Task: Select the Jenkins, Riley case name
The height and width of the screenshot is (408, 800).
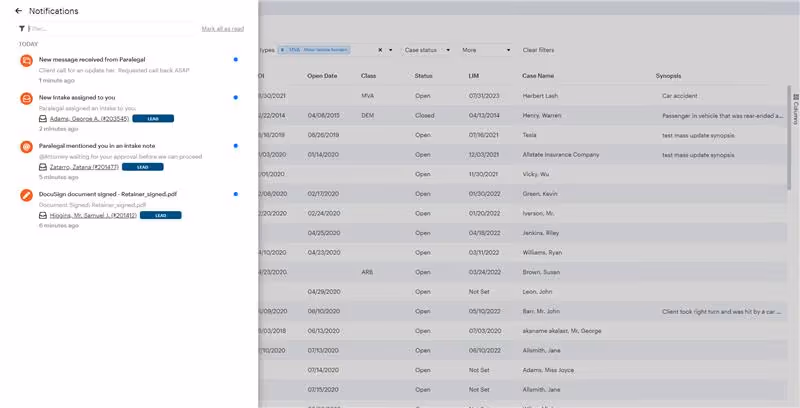Action: pos(541,233)
